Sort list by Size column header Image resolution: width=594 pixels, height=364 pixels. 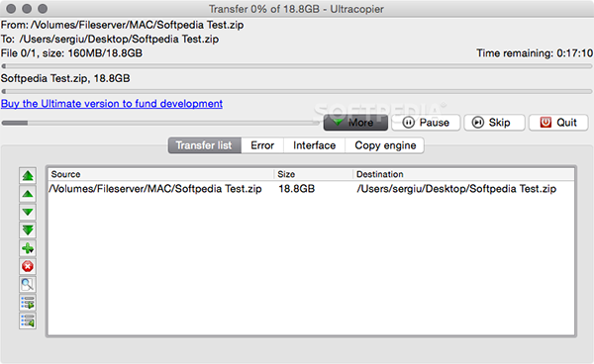(x=314, y=174)
